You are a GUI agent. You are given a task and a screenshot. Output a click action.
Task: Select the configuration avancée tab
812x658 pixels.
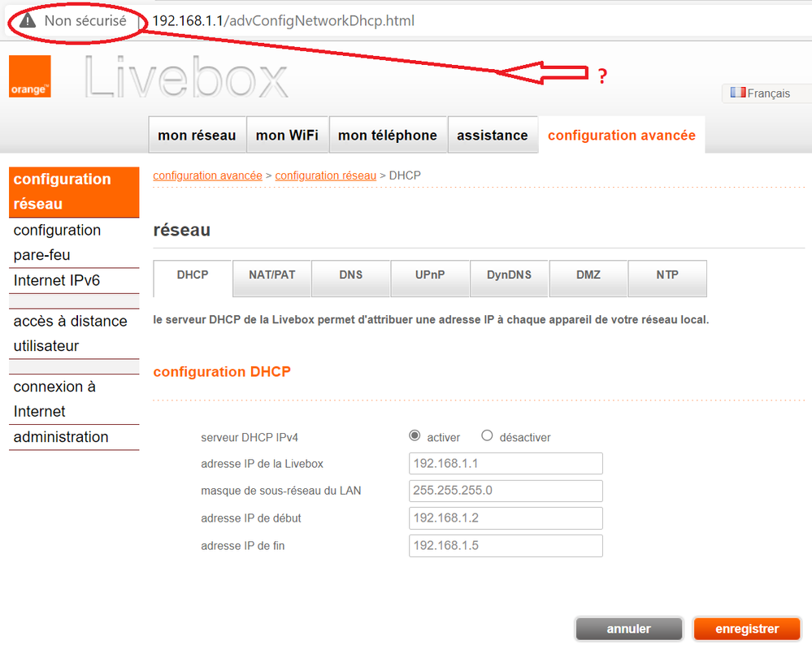pos(622,135)
